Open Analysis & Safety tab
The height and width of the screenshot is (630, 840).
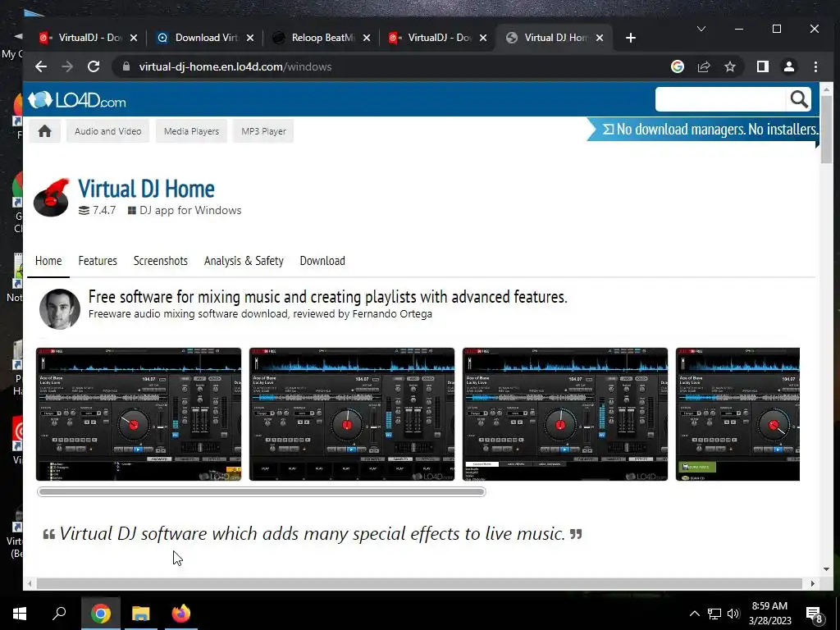click(244, 261)
